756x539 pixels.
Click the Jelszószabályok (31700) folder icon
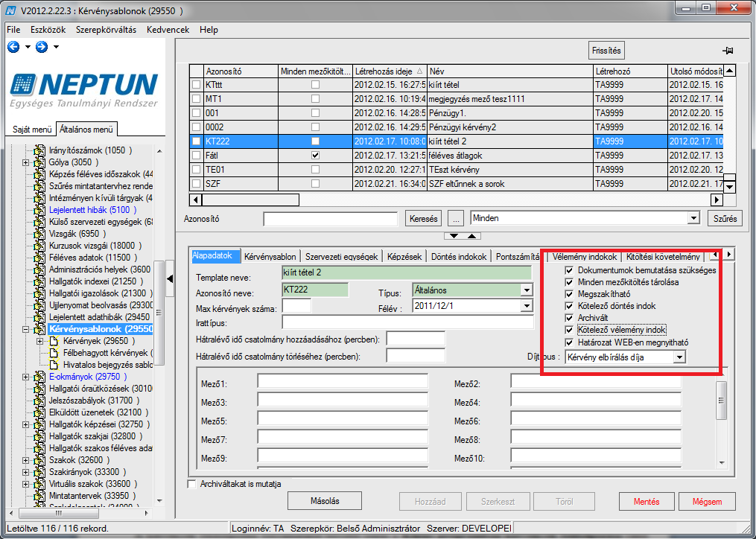[x=39, y=401]
